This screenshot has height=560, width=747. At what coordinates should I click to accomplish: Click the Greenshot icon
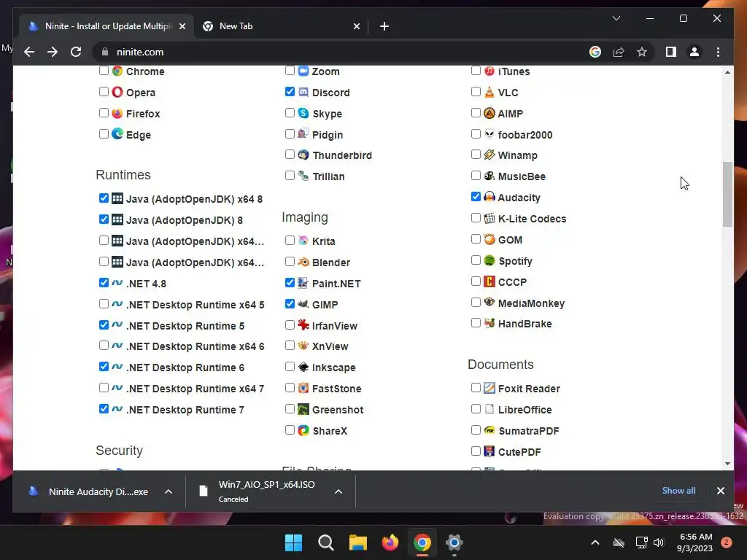pyautogui.click(x=303, y=409)
